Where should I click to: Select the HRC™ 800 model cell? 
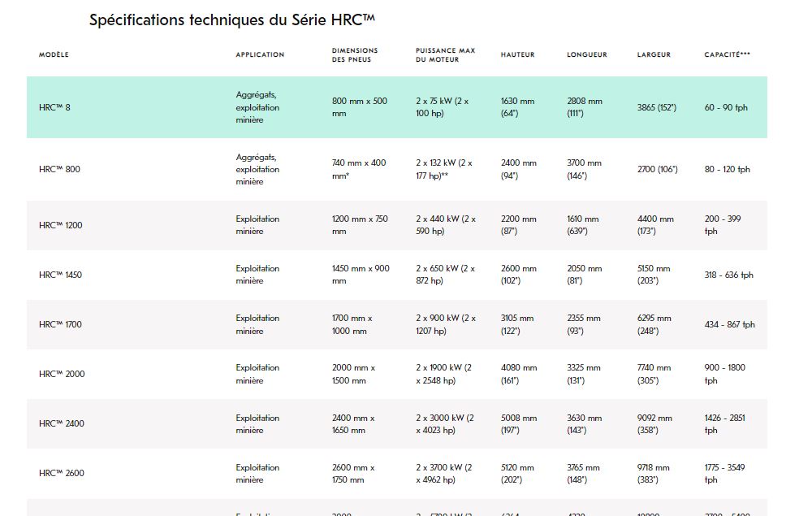(59, 169)
